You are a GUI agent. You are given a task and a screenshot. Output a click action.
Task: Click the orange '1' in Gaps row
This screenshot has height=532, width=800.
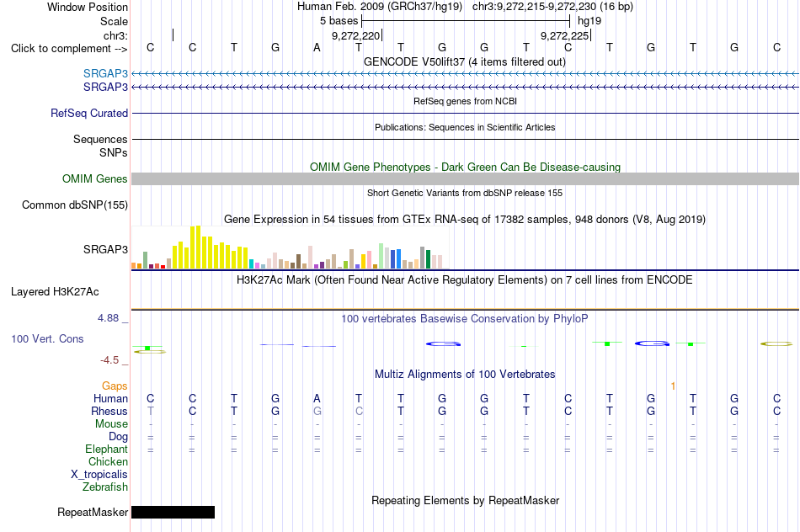673,386
